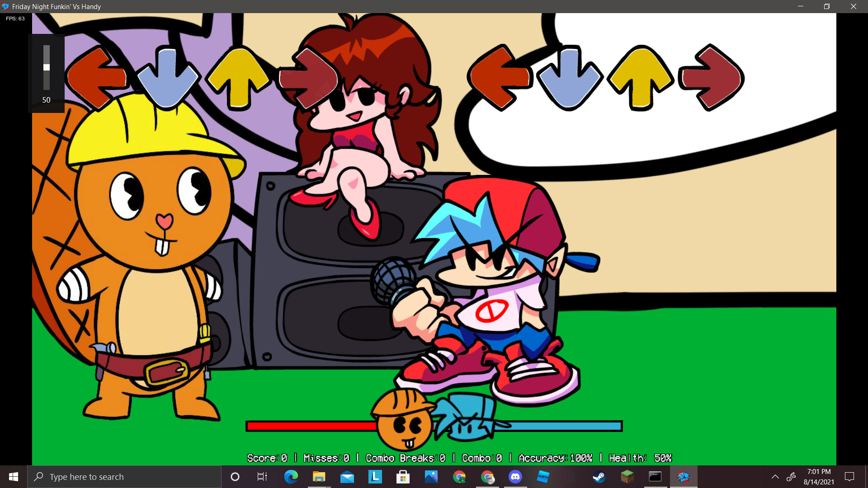Image resolution: width=868 pixels, height=488 pixels.
Task: Click the player's blue down arrow receptor
Action: point(569,78)
